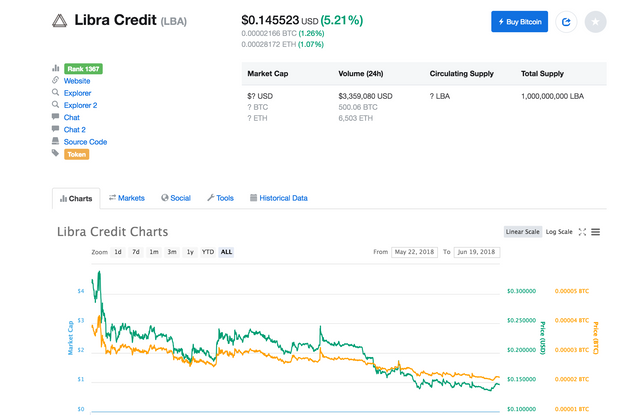Viewport: 640px width, 415px height.
Task: Click the share icon beside Buy Bitcoin
Action: pos(567,21)
